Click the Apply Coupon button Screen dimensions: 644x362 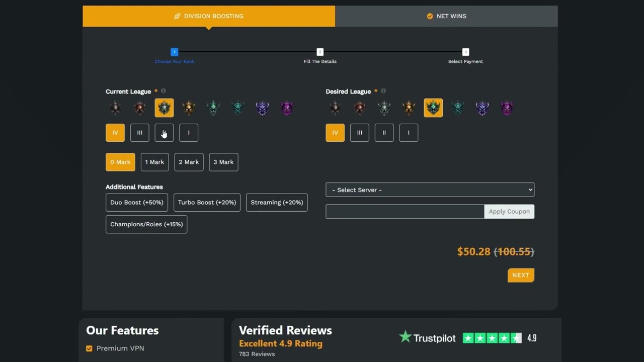(x=509, y=212)
